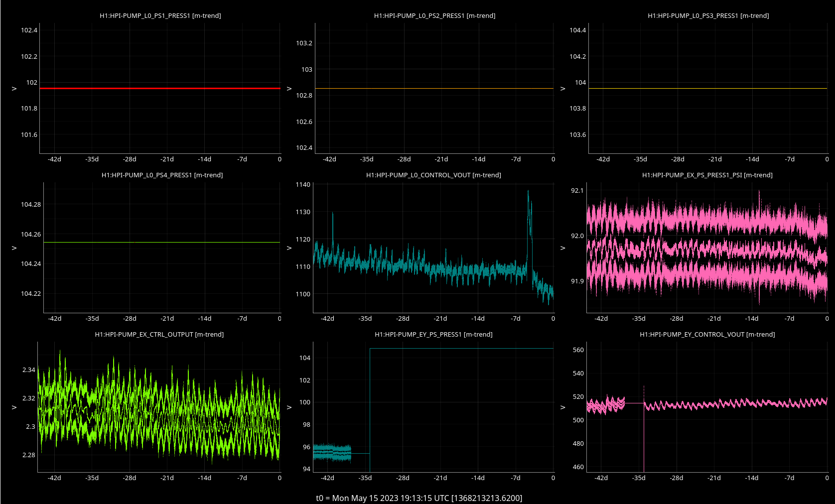This screenshot has height=504, width=835.
Task: Click the H1:HPI-PUMP_EX_CTRL_OUTPUT plot title
Action: pyautogui.click(x=159, y=334)
